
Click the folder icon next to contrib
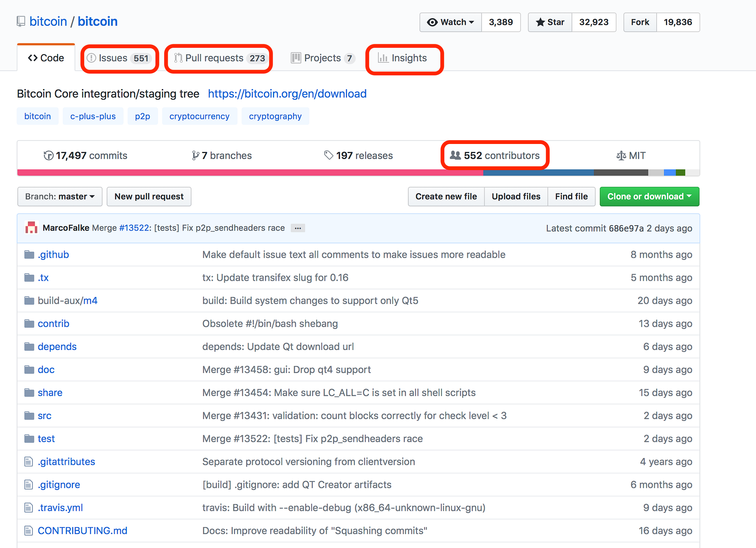point(29,324)
